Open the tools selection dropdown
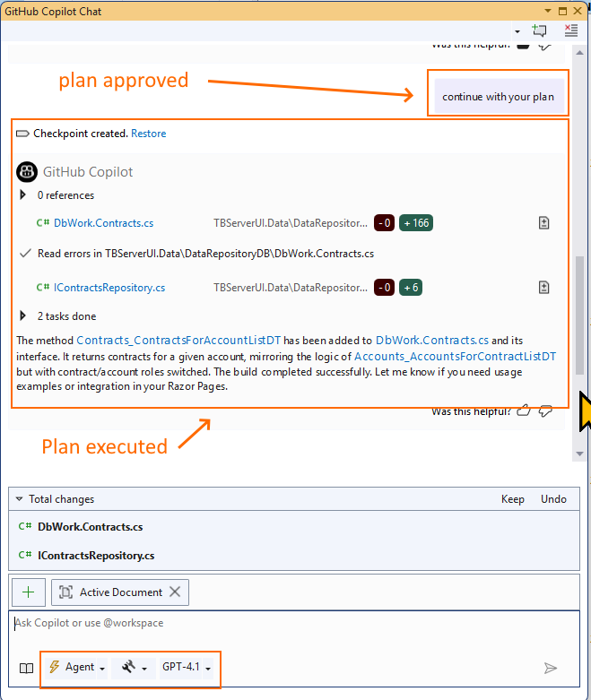591x700 pixels. tap(135, 668)
